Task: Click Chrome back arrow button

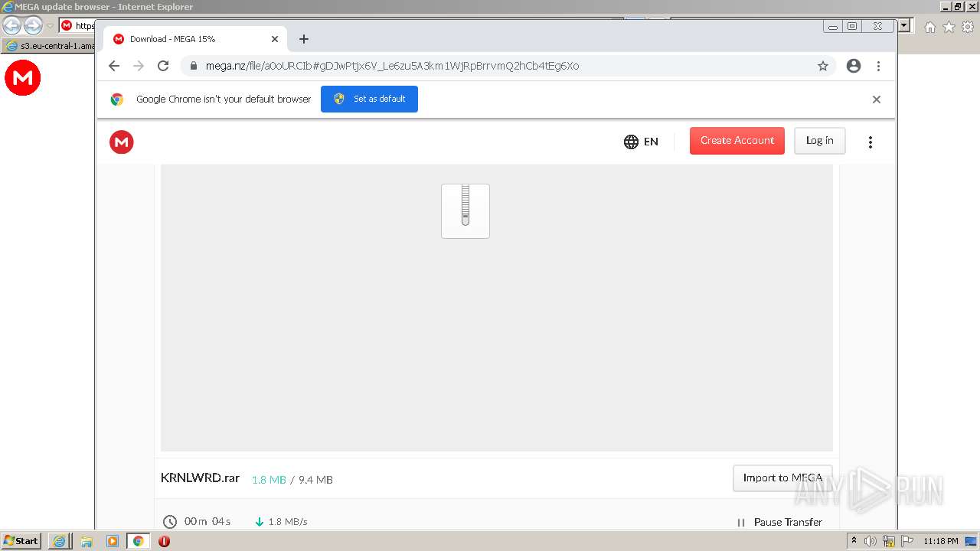Action: [114, 66]
